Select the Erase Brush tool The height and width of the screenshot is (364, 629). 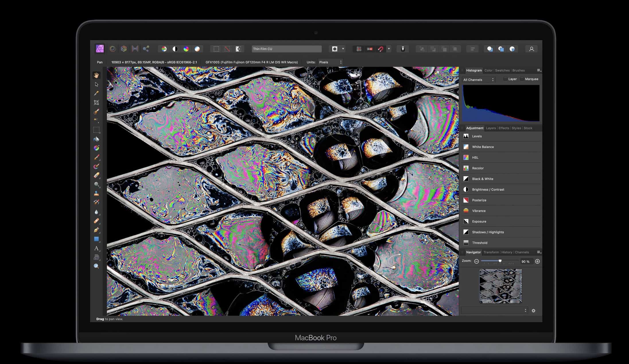(96, 175)
